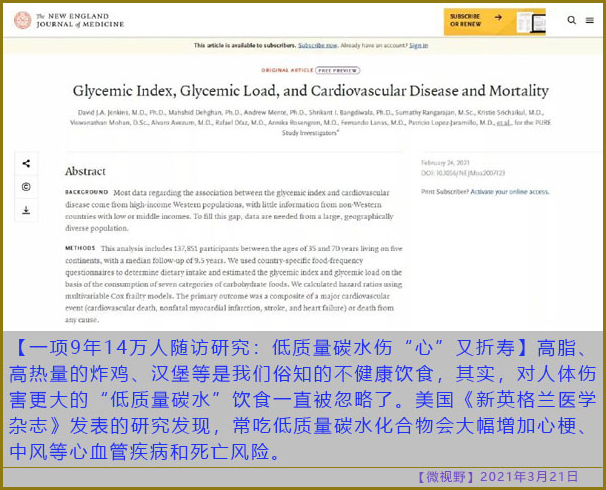This screenshot has height=490, width=606.
Task: Click the share icon in left sidebar
Action: point(26,164)
